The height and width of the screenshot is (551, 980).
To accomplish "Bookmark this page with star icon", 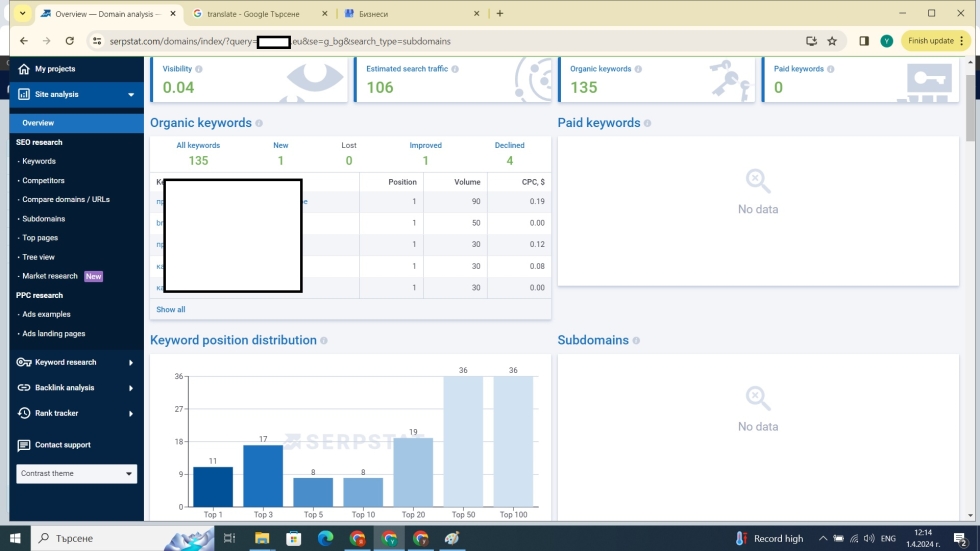I will click(832, 41).
